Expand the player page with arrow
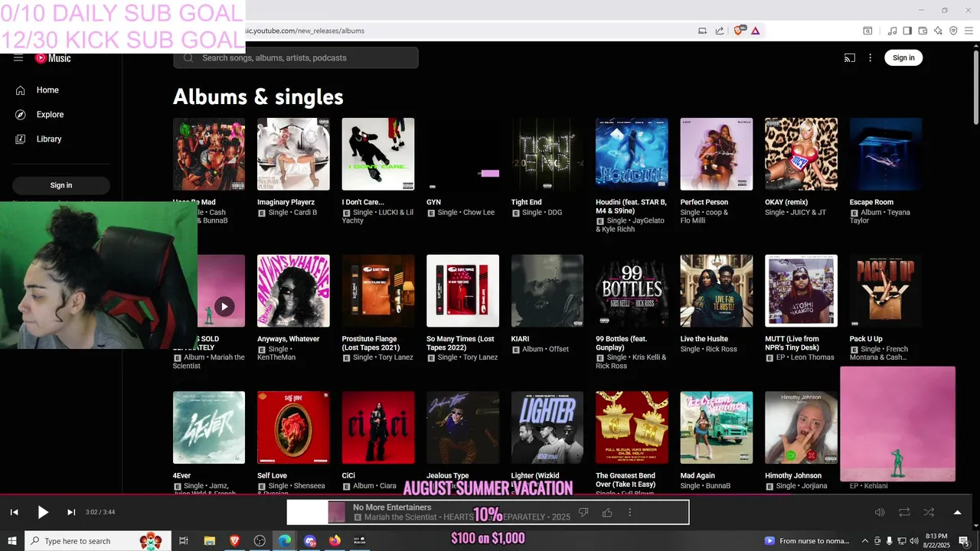The image size is (980, 551). click(957, 512)
